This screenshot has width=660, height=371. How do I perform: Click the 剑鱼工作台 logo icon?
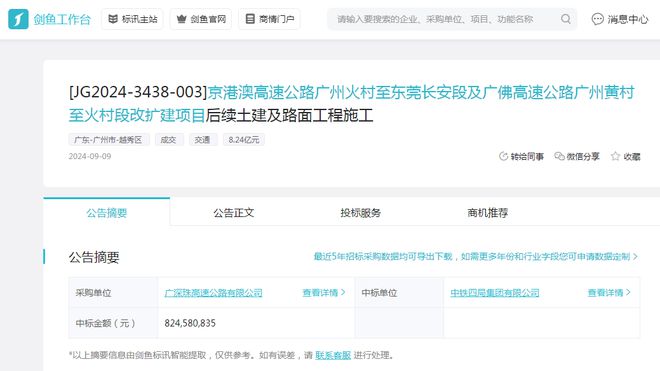(x=18, y=19)
